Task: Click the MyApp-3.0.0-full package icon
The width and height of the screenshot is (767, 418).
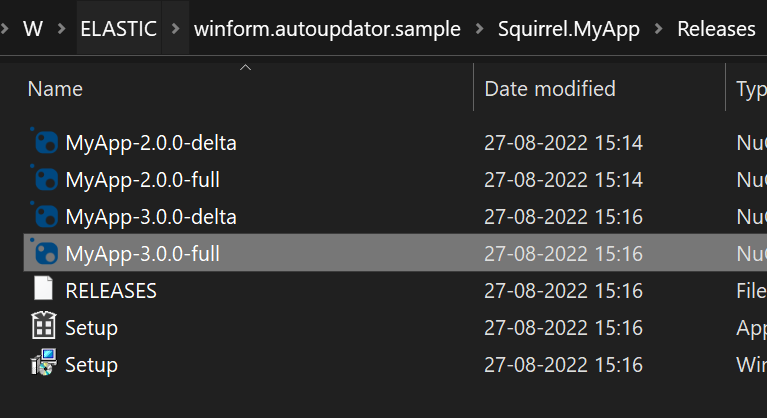Action: click(x=45, y=254)
